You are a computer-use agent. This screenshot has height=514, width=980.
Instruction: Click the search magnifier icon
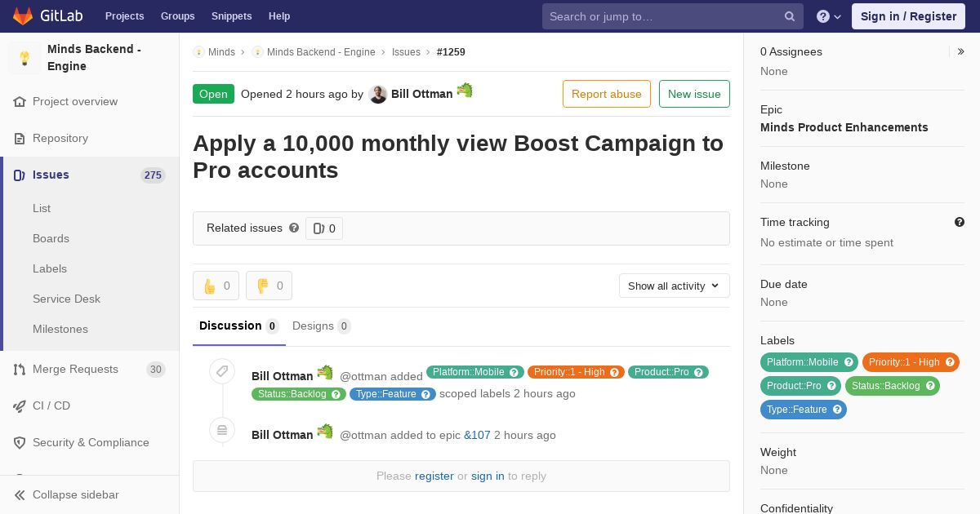[790, 16]
